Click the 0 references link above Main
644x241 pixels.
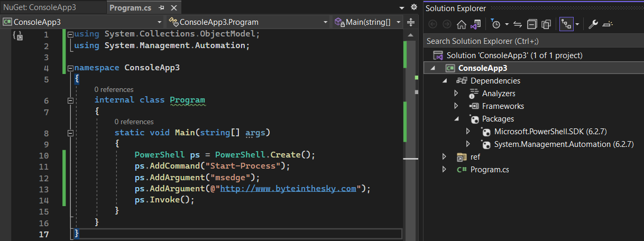pyautogui.click(x=134, y=122)
